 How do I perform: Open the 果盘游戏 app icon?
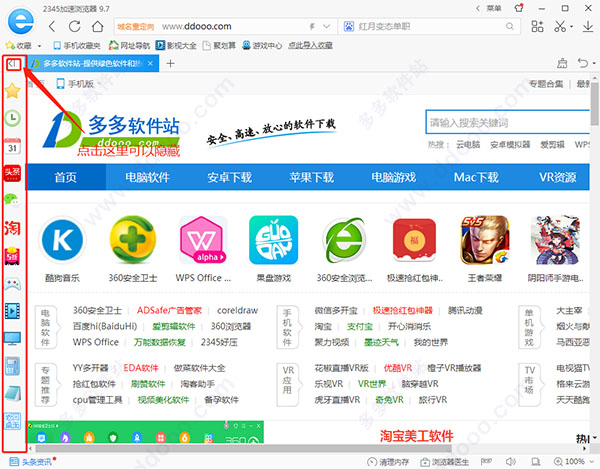click(273, 240)
